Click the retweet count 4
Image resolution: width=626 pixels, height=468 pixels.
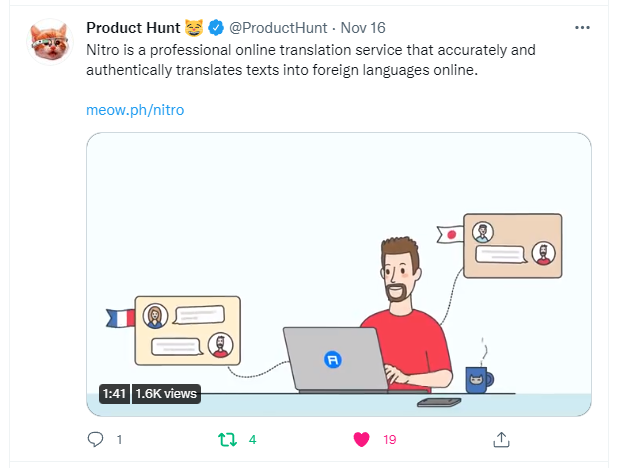pyautogui.click(x=252, y=440)
